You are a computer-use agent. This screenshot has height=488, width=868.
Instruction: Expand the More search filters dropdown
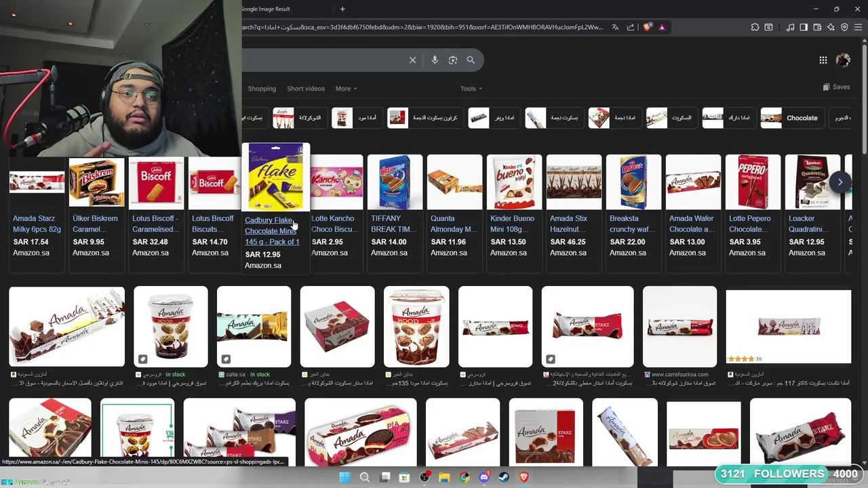[346, 89]
